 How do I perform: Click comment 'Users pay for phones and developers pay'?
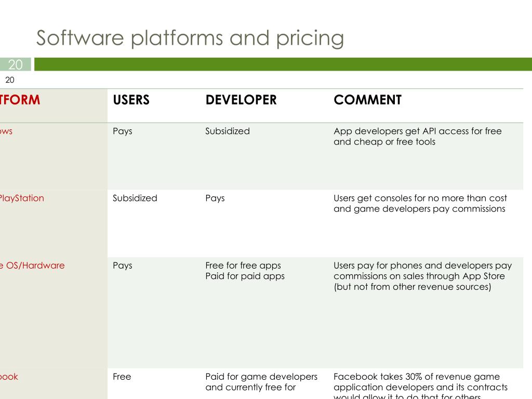(x=423, y=265)
